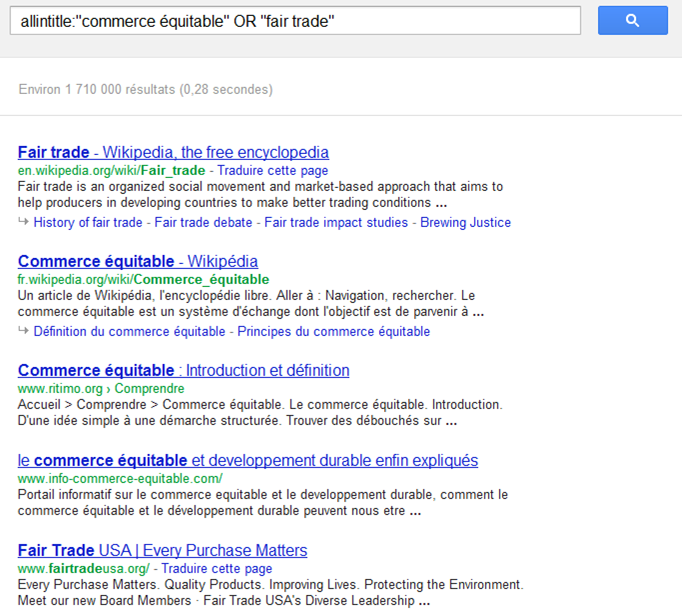Click Traduire cette page for en.wikipedia result
This screenshot has height=615, width=682.
pos(272,170)
